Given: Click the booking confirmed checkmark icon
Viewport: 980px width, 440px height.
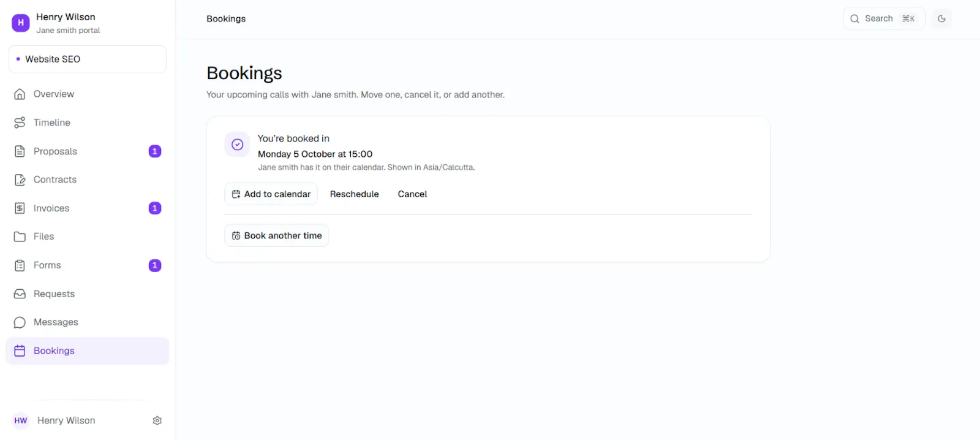Looking at the screenshot, I should 237,145.
